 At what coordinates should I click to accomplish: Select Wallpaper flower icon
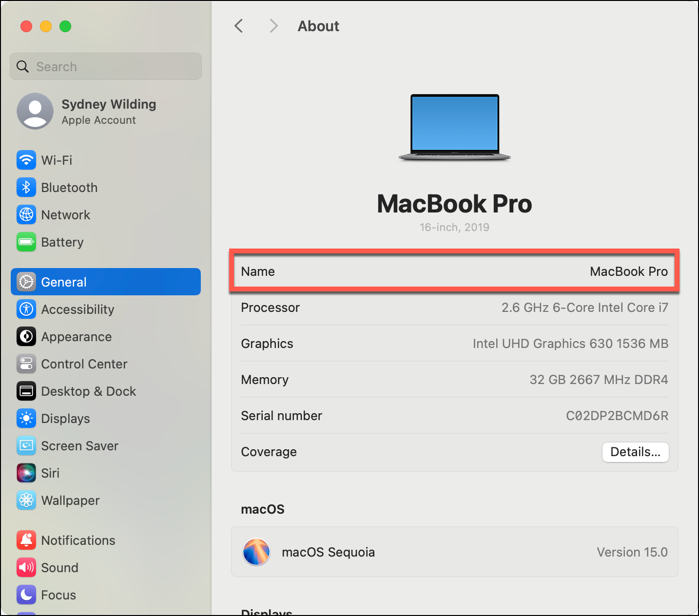click(x=26, y=500)
